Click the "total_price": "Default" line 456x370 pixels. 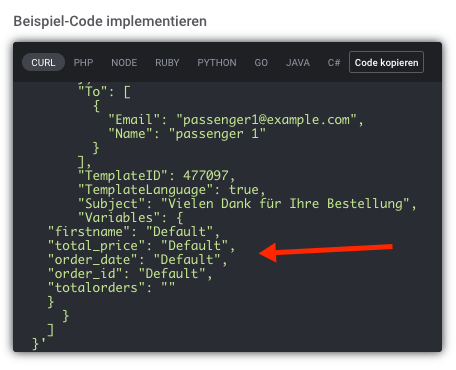coord(141,246)
